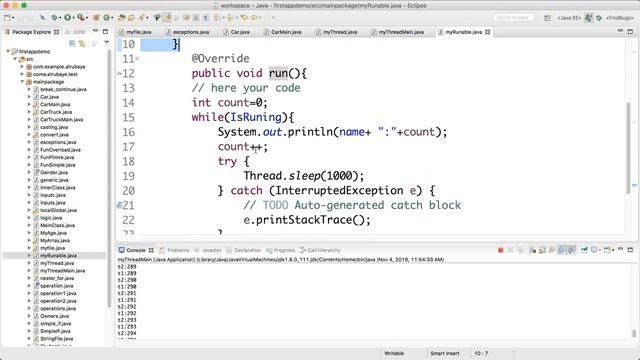Screen dimensions: 640x360
Task: Select the Java perspective icon
Action: [589, 18]
